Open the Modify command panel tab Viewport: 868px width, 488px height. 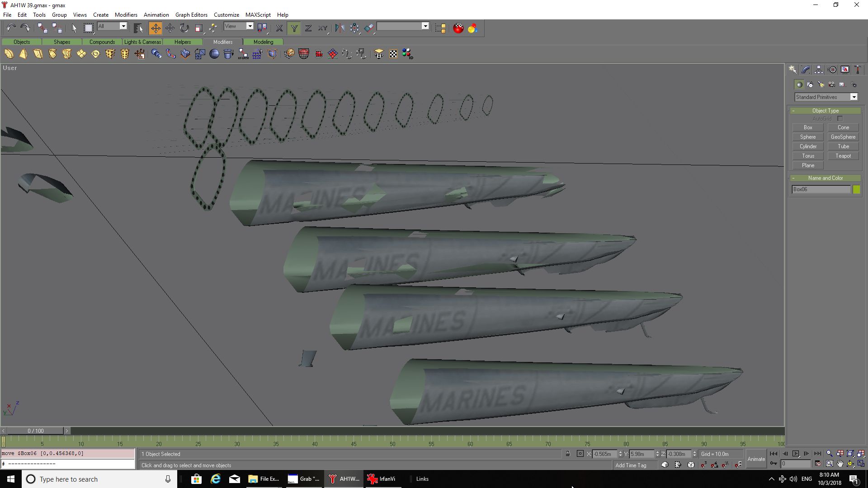[x=806, y=70]
